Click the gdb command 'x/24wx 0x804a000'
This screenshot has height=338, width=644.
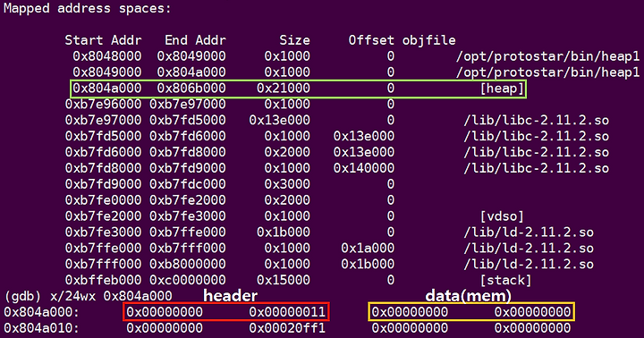click(111, 297)
